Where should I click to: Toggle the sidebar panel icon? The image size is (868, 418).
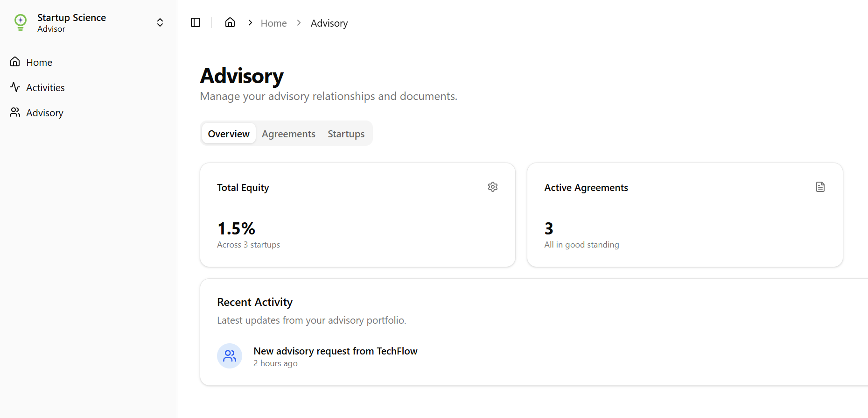point(196,22)
